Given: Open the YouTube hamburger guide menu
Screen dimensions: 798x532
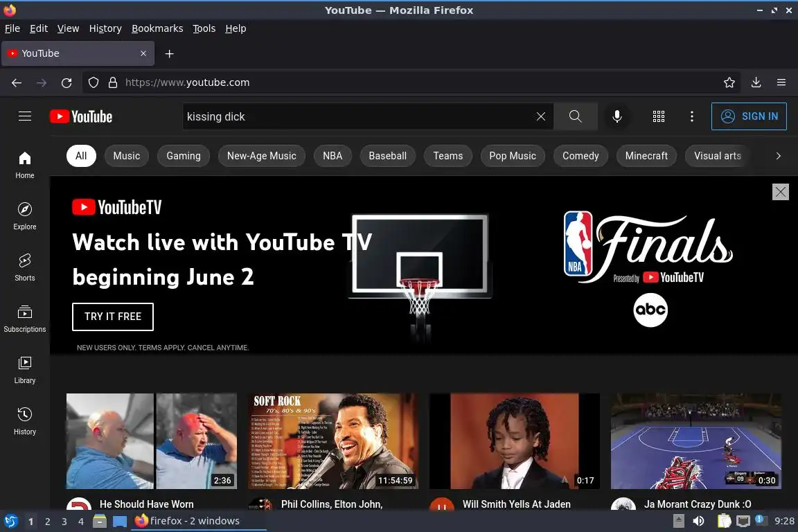Looking at the screenshot, I should coord(24,116).
